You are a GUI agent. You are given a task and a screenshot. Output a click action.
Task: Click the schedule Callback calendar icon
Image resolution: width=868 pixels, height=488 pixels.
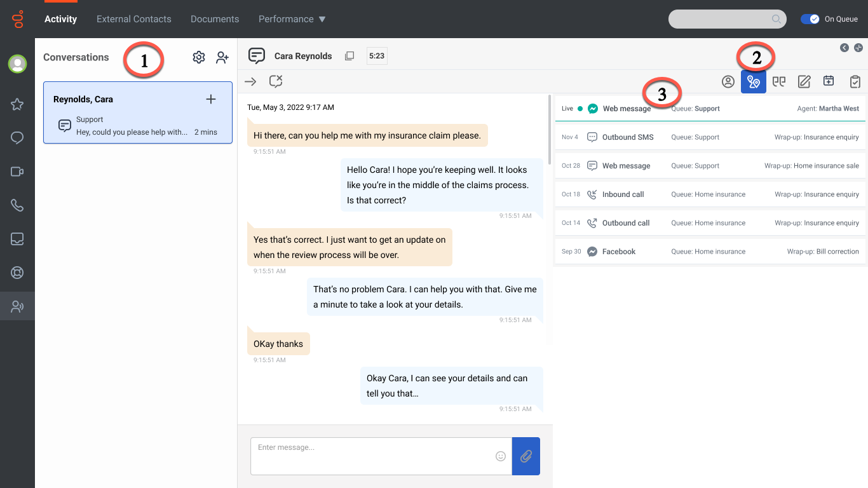[x=829, y=81]
